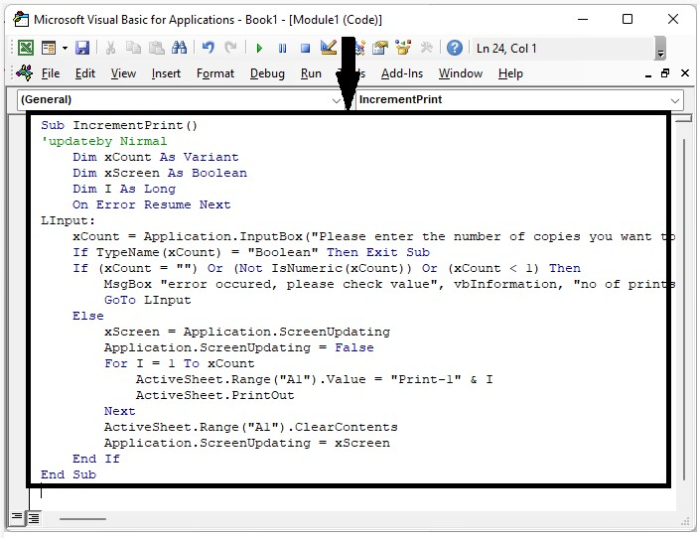
Task: Open the Add-Ins menu
Action: pos(402,74)
